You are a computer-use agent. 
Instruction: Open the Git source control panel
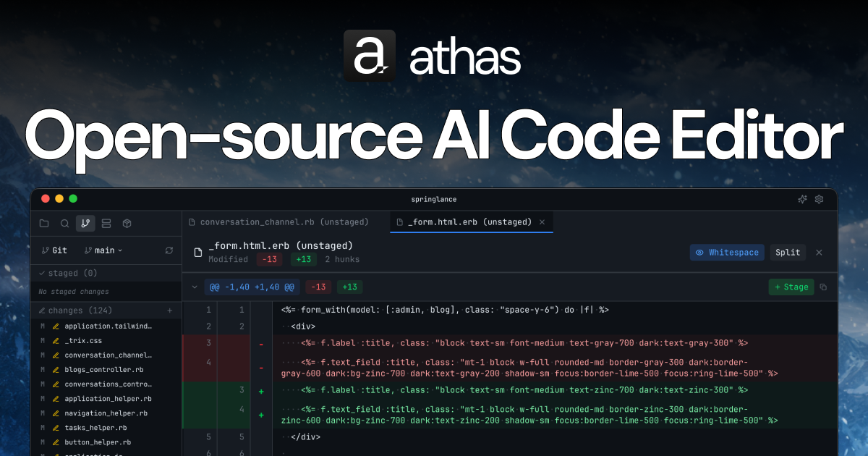tap(85, 223)
